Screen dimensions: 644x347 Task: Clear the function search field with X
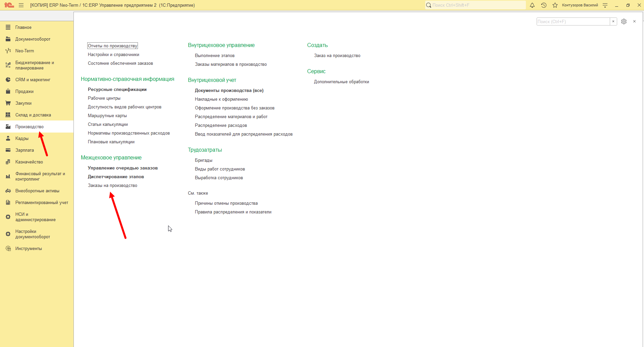613,21
